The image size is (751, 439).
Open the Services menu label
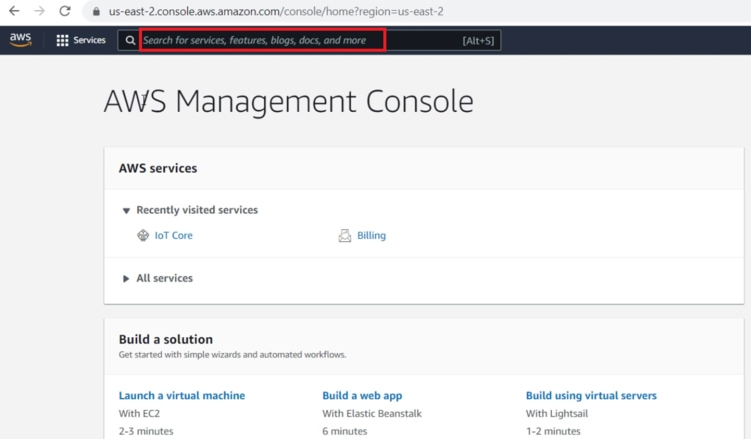(90, 40)
